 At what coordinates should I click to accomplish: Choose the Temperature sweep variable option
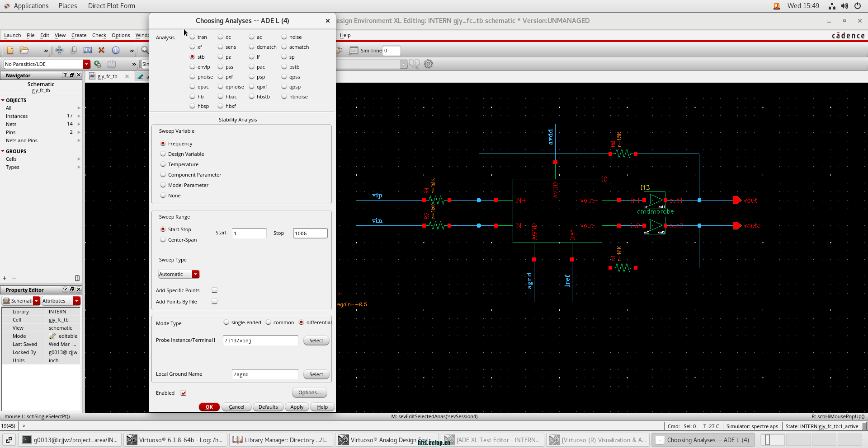163,164
